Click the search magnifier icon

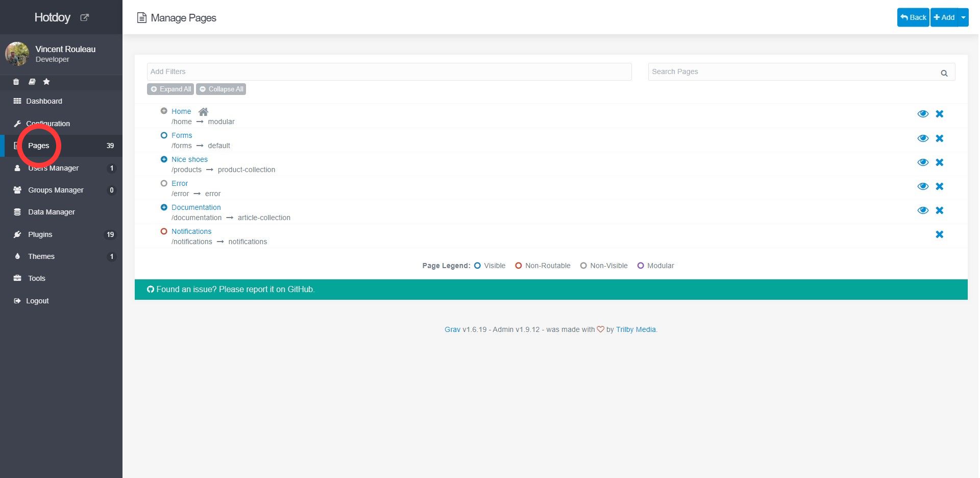[944, 73]
